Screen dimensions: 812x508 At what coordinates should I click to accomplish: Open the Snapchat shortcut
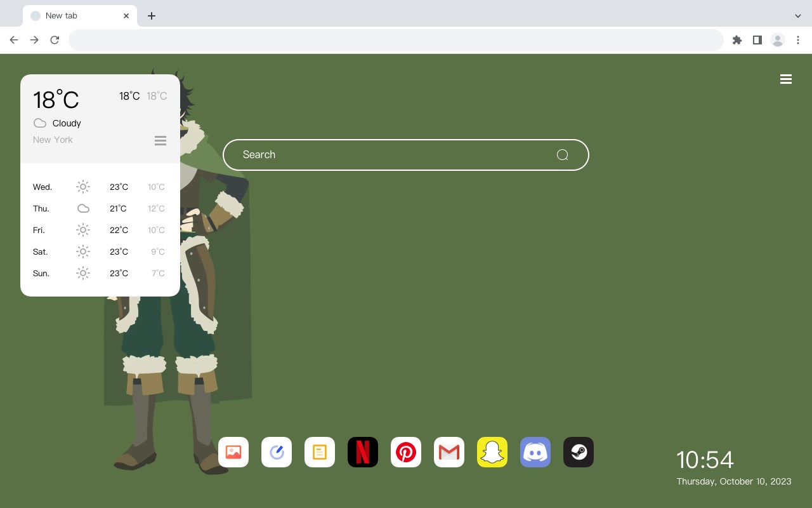point(492,452)
